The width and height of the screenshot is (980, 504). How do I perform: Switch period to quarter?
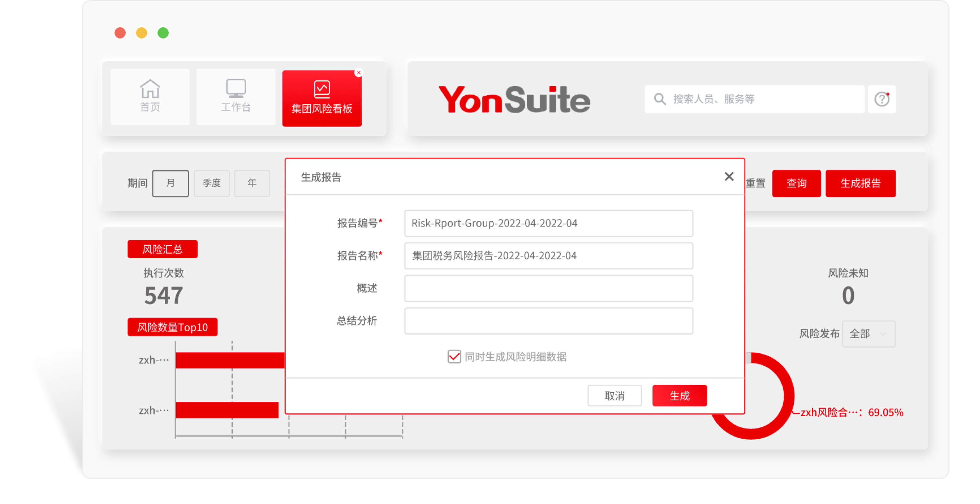(x=212, y=183)
